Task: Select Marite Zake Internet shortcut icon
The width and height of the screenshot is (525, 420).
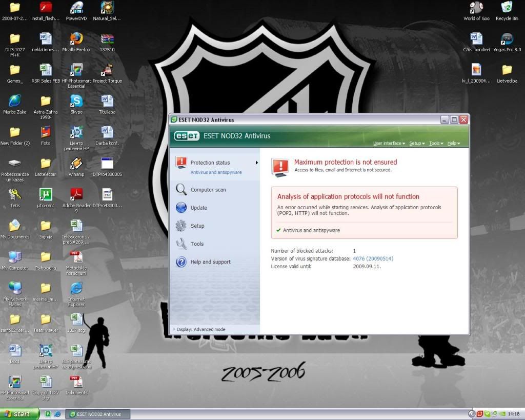Action: tap(15, 105)
